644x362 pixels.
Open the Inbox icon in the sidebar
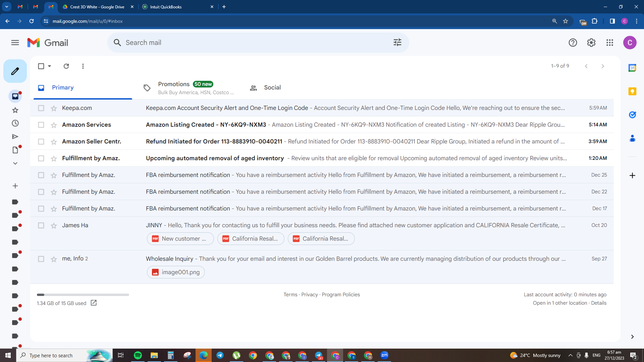pos(15,97)
